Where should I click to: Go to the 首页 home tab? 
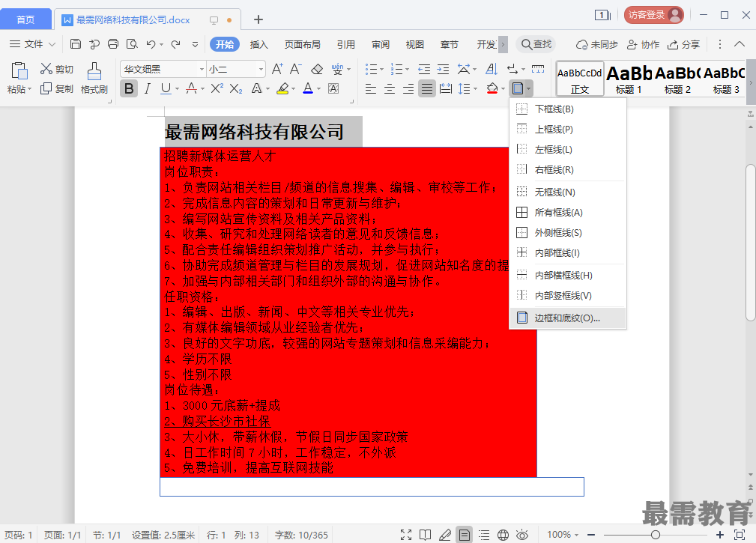[x=25, y=19]
